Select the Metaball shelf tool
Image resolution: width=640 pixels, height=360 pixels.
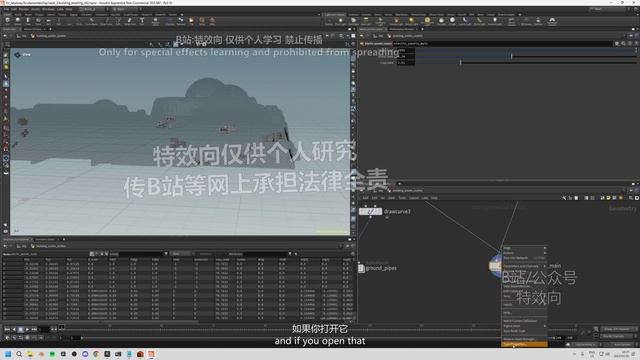[181, 21]
